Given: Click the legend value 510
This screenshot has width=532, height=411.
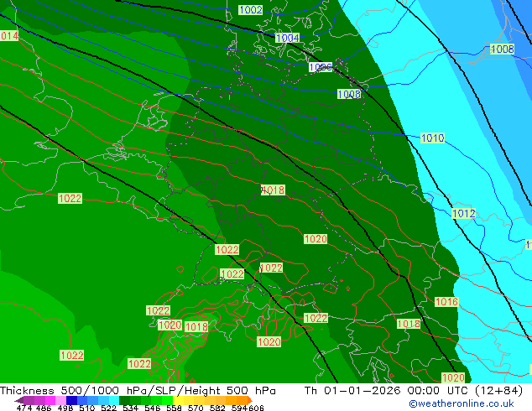Looking at the screenshot, I should [x=87, y=408].
